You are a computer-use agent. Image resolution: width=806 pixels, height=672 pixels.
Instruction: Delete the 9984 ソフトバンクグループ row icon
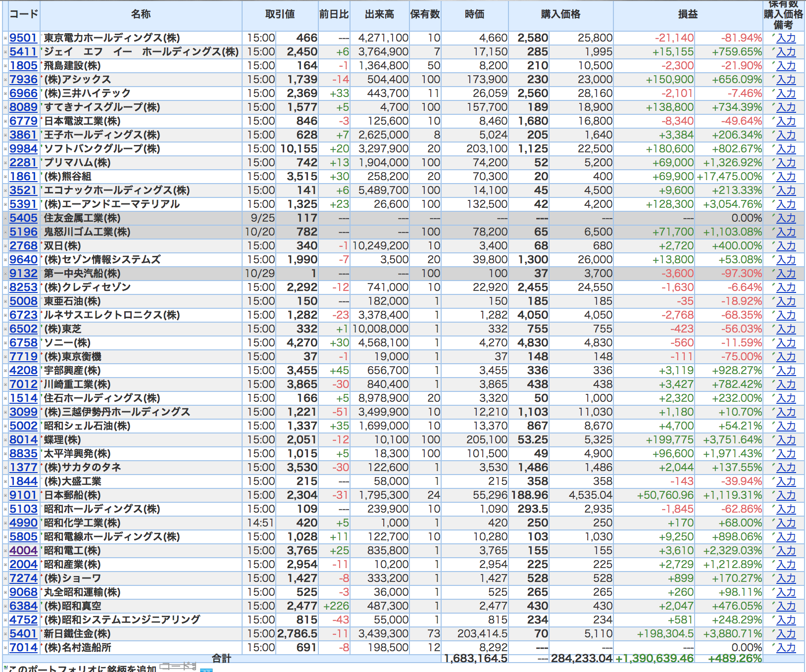click(5, 149)
